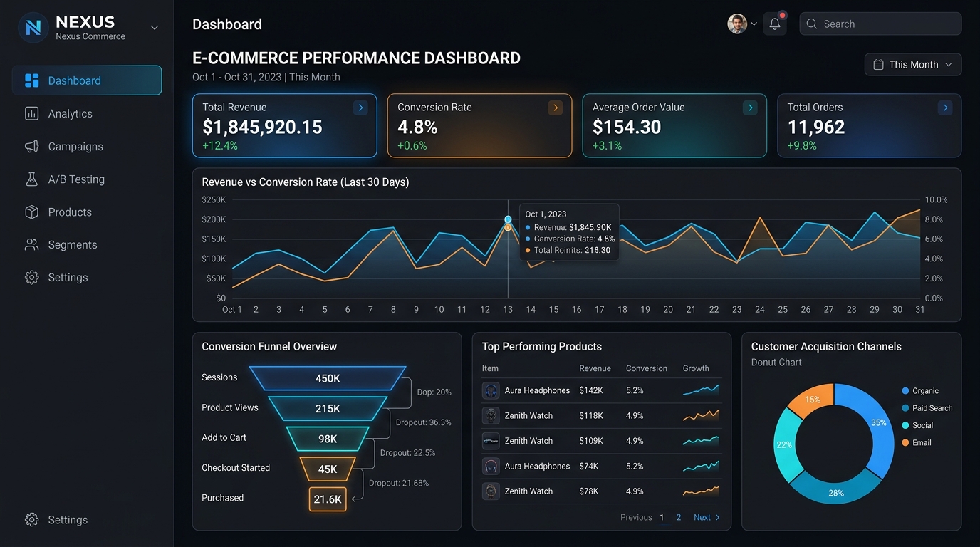
Task: Expand the Nexus Commerce workspace chevron
Action: [154, 28]
